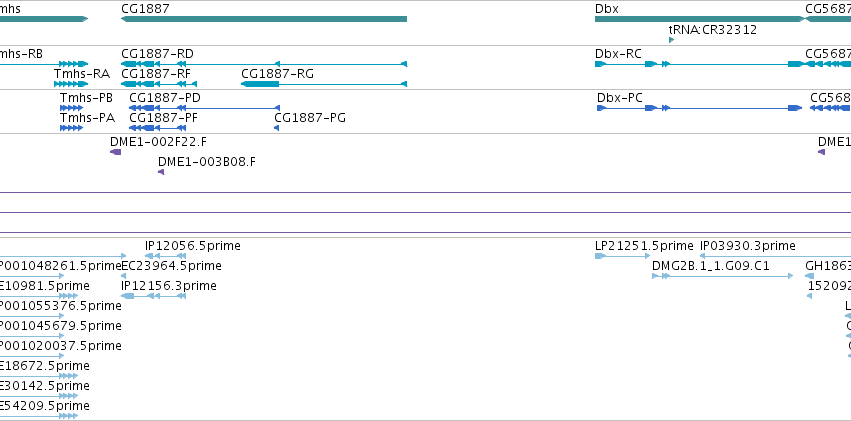Image resolution: width=851 pixels, height=421 pixels.
Task: Select the tRNA:CR32312 arrow glyph
Action: point(671,40)
